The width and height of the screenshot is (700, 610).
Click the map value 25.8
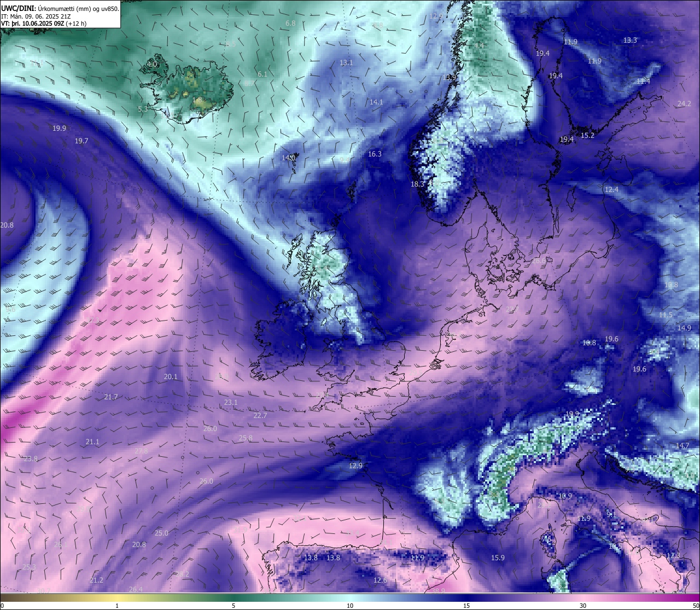pyautogui.click(x=246, y=438)
